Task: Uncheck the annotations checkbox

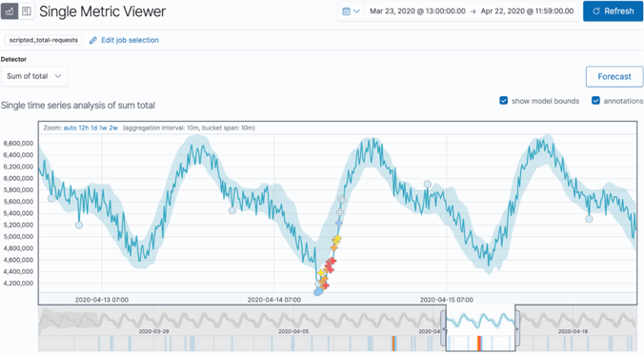Action: coord(595,101)
